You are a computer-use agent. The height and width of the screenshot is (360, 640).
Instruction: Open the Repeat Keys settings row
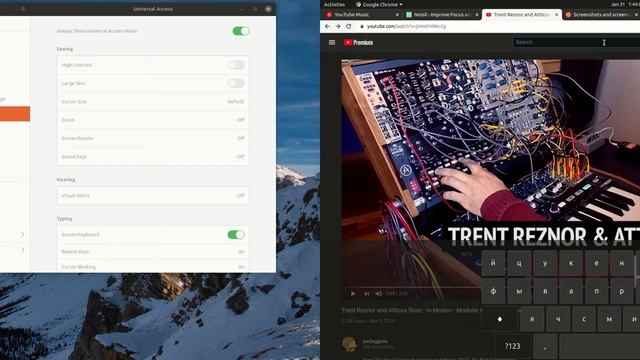tap(153, 252)
